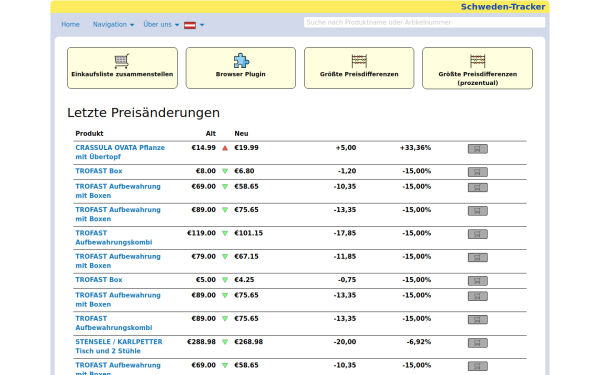Click the -6,92% value
Screen dimensions: 600x375
[419, 342]
